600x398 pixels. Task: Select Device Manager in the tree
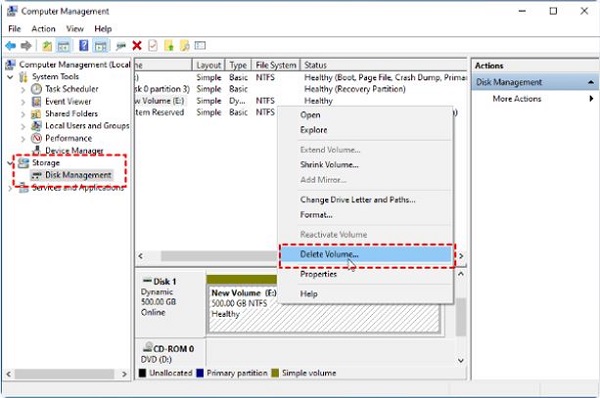click(74, 150)
